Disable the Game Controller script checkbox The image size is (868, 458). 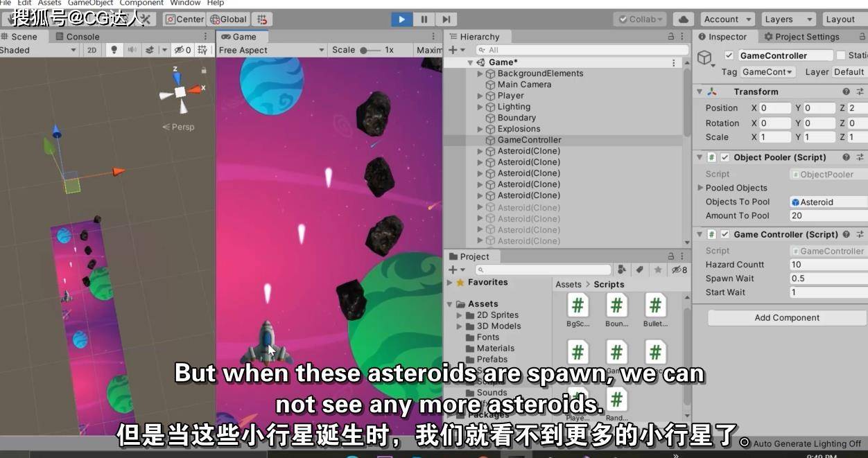[x=724, y=234]
